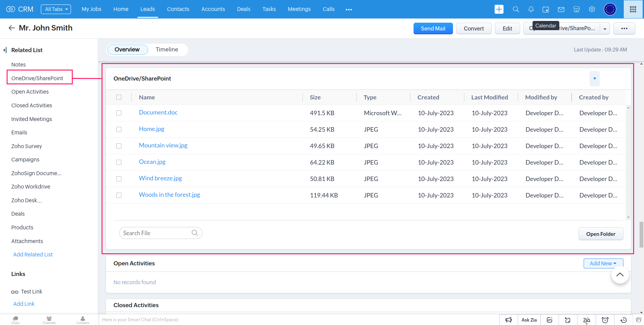Open Chats in the bottom bar
The image size is (644, 325).
[x=15, y=320]
